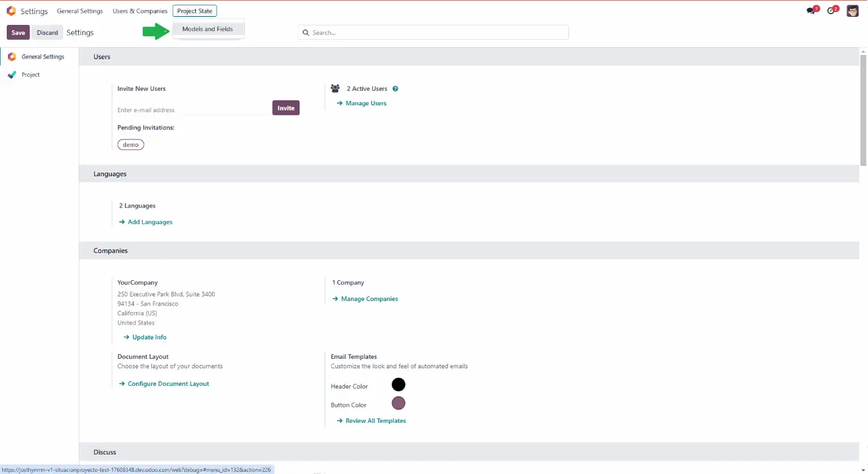Click the 1 Company text
Screen dimensions: 868x474
[x=348, y=283]
